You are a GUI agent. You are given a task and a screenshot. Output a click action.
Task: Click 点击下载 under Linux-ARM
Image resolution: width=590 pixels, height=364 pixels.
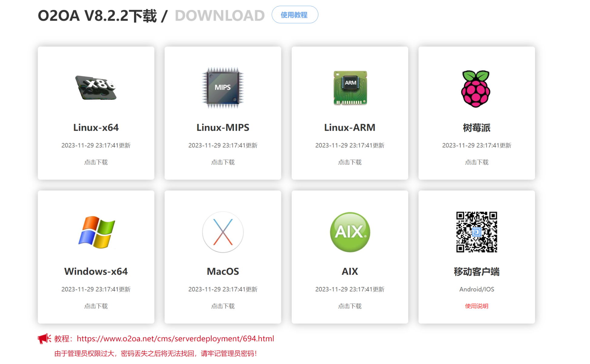pyautogui.click(x=350, y=162)
